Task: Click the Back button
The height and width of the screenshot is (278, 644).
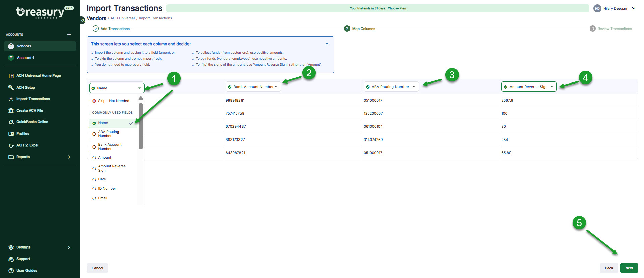Action: tap(609, 268)
